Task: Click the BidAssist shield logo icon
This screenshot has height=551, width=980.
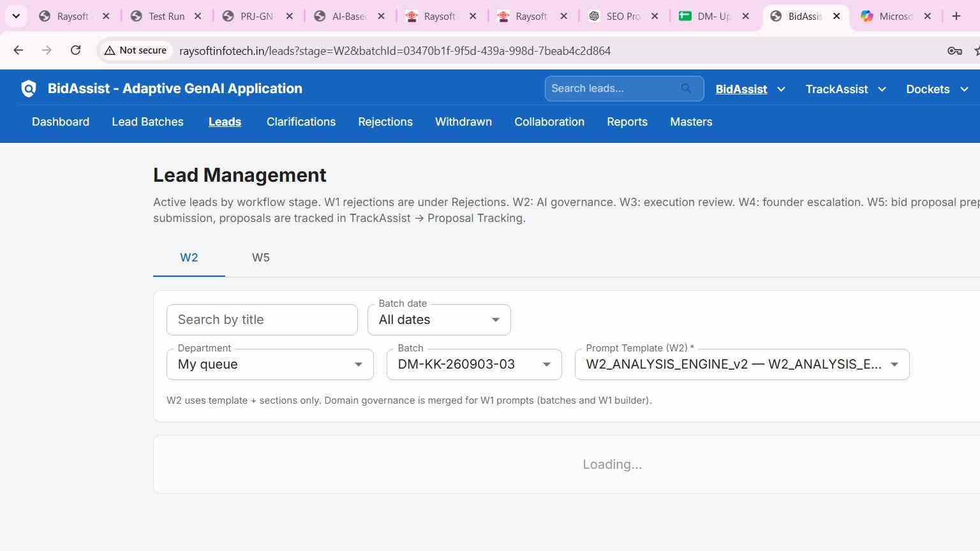Action: (x=29, y=89)
